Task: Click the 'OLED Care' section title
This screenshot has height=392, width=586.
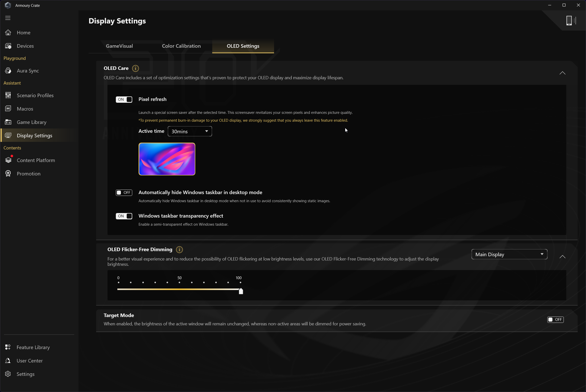Action: coord(116,68)
